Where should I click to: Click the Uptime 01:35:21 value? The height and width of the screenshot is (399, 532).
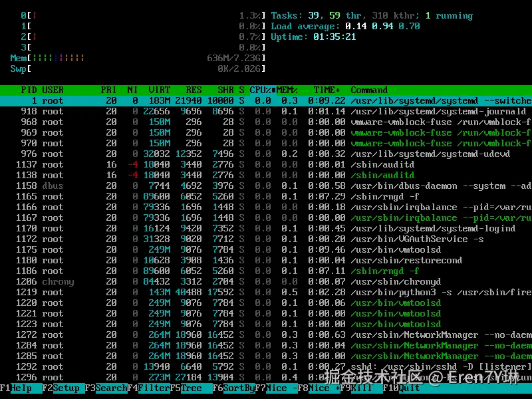[x=334, y=37]
